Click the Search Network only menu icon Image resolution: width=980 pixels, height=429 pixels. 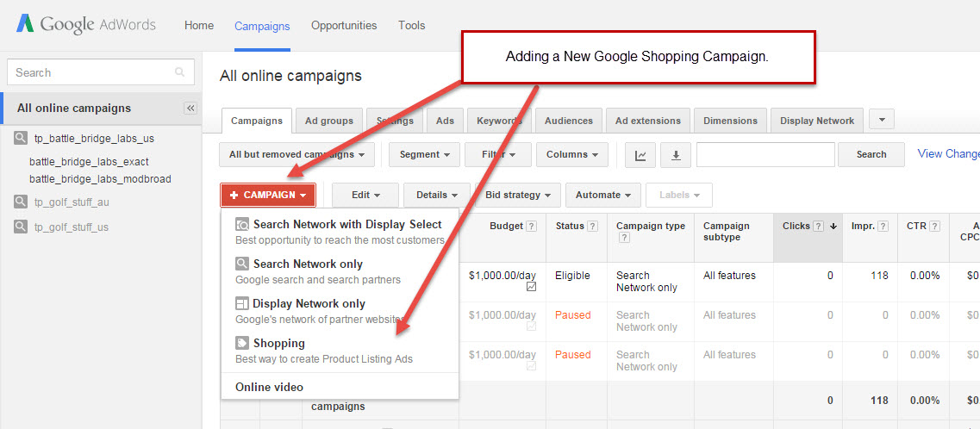point(242,264)
